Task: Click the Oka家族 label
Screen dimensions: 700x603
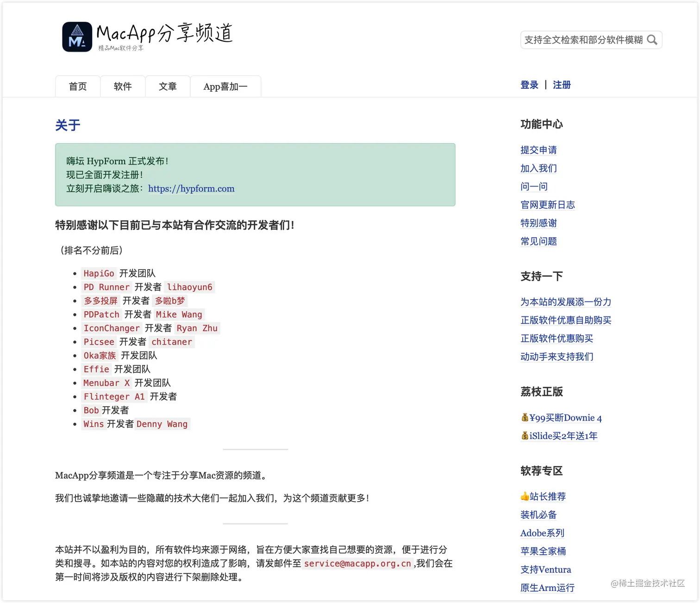Action: tap(100, 355)
